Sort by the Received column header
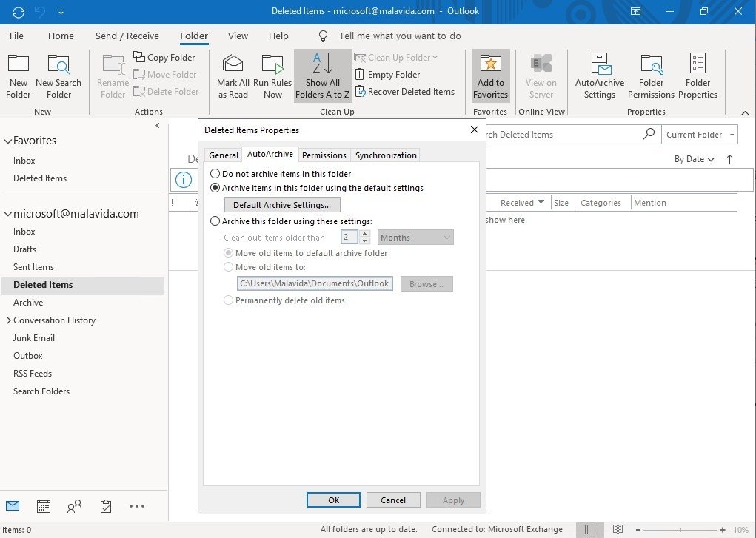 pyautogui.click(x=523, y=203)
